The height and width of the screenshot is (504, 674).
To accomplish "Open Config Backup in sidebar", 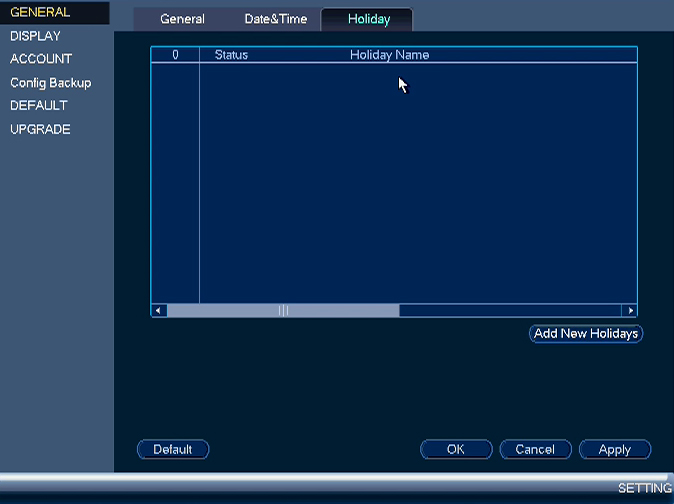I will click(51, 82).
